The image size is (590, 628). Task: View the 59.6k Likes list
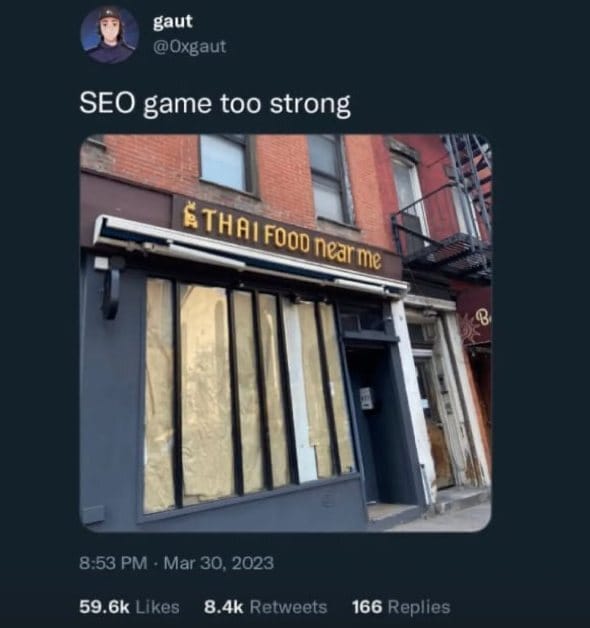point(129,607)
